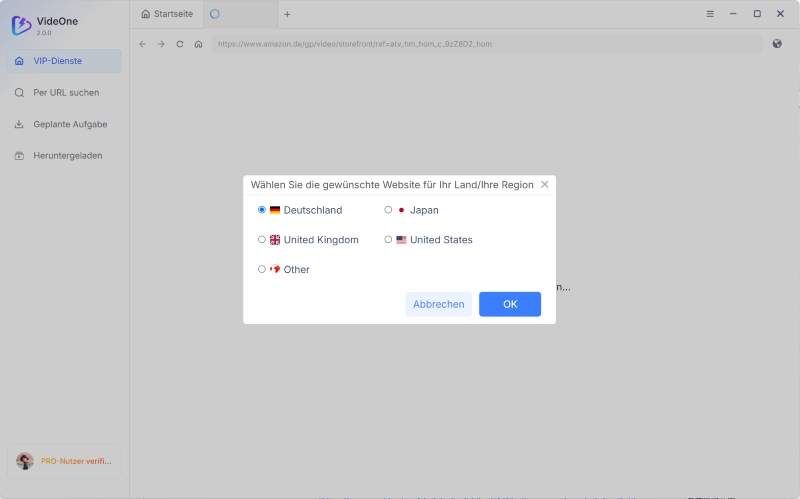
Task: Maximize the VideOne window
Action: tap(757, 14)
